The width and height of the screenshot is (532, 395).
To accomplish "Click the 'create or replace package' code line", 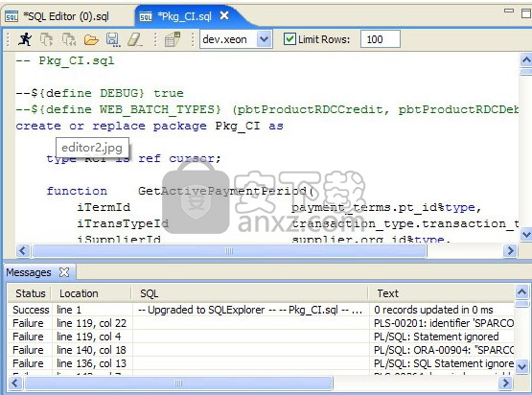I will tap(150, 127).
